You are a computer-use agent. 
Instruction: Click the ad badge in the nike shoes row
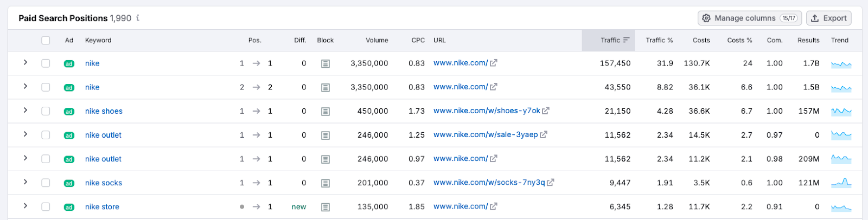[69, 112]
